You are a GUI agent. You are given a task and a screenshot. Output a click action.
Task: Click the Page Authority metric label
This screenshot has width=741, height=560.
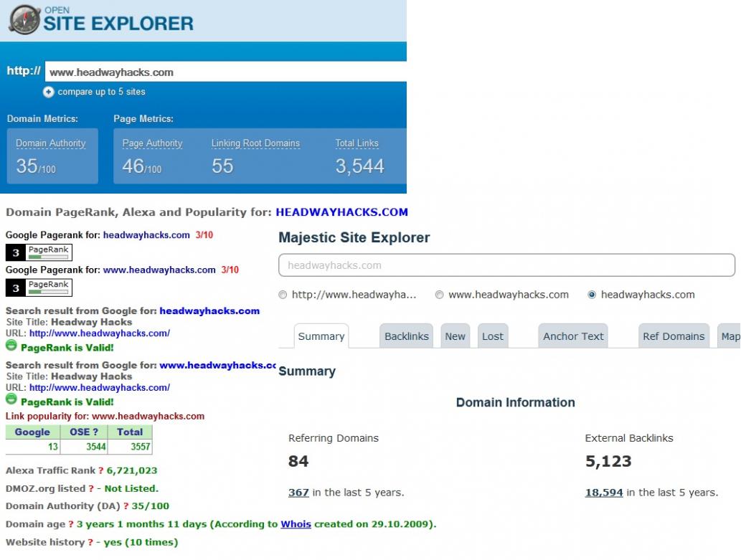pyautogui.click(x=152, y=143)
